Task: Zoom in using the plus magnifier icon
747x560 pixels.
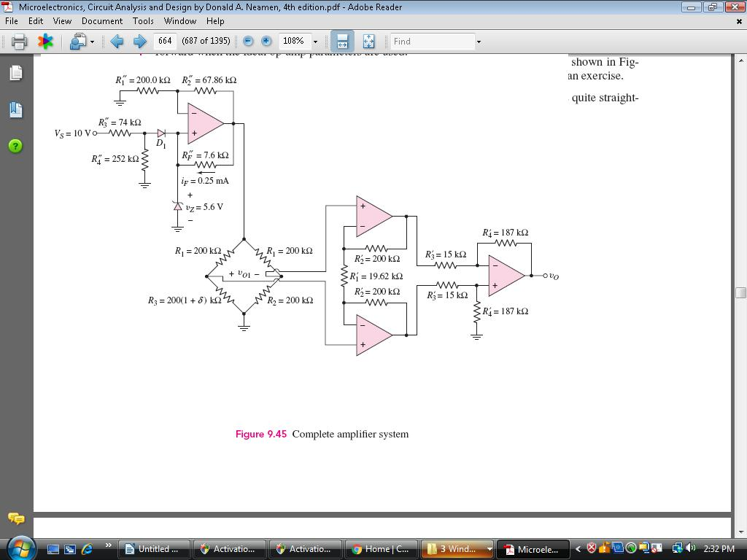Action: coord(267,42)
